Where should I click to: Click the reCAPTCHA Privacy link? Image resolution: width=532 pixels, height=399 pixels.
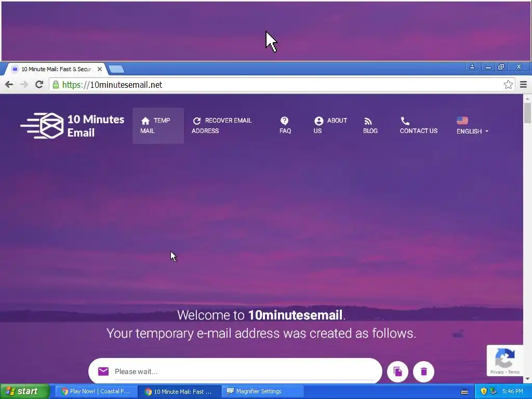click(x=497, y=372)
